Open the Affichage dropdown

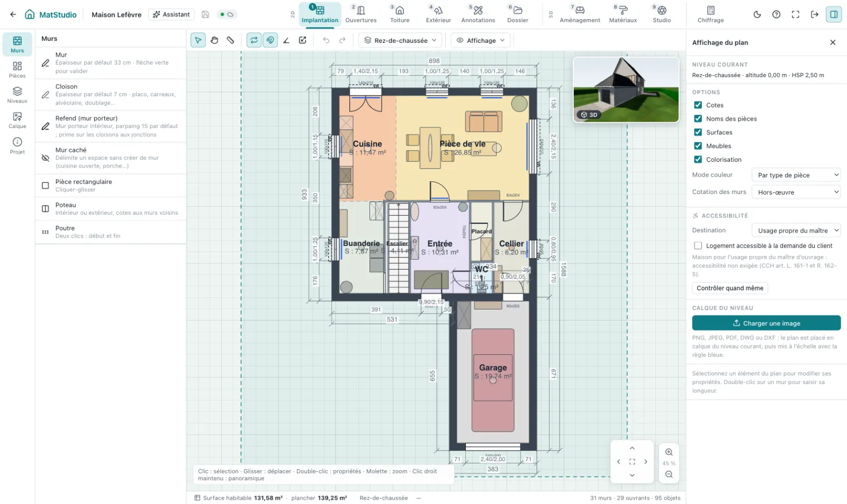481,40
